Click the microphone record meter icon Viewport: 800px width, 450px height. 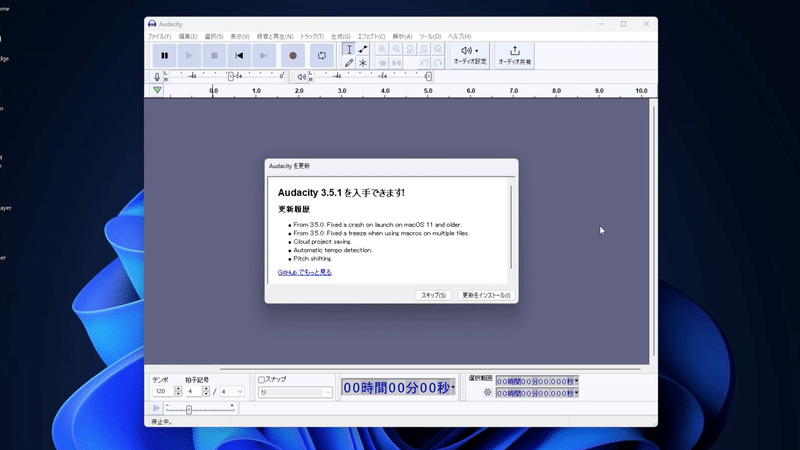pyautogui.click(x=157, y=77)
